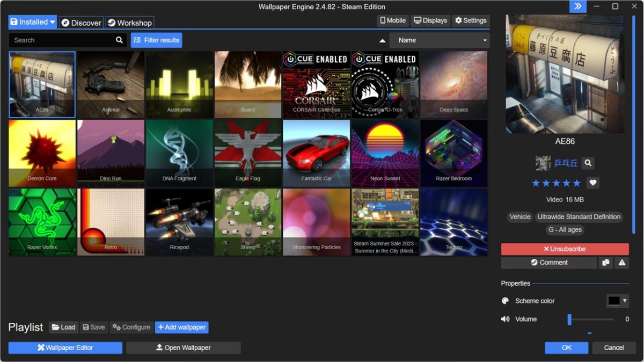Configure the playlist with the gears icon
The image size is (644, 362).
click(x=131, y=327)
